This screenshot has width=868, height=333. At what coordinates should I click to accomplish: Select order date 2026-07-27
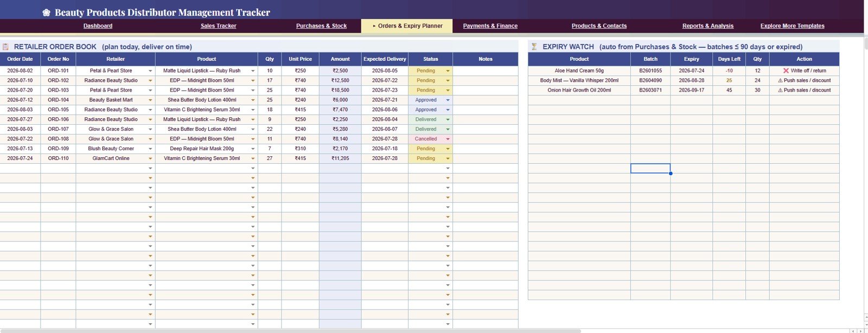coord(20,119)
